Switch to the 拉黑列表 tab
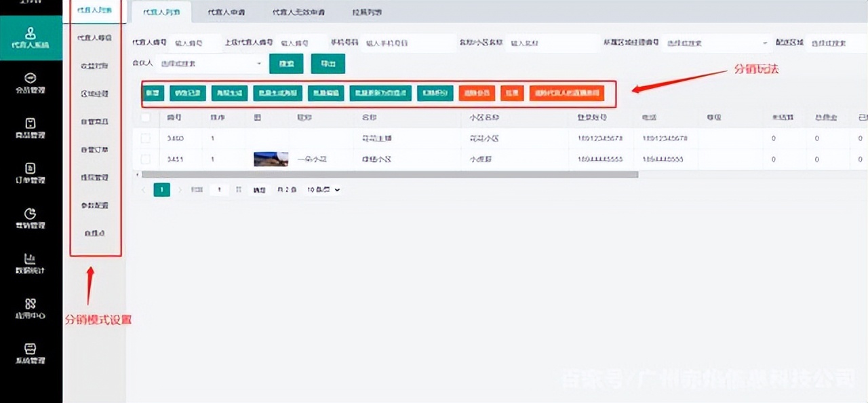Image resolution: width=868 pixels, height=403 pixels. pos(368,12)
